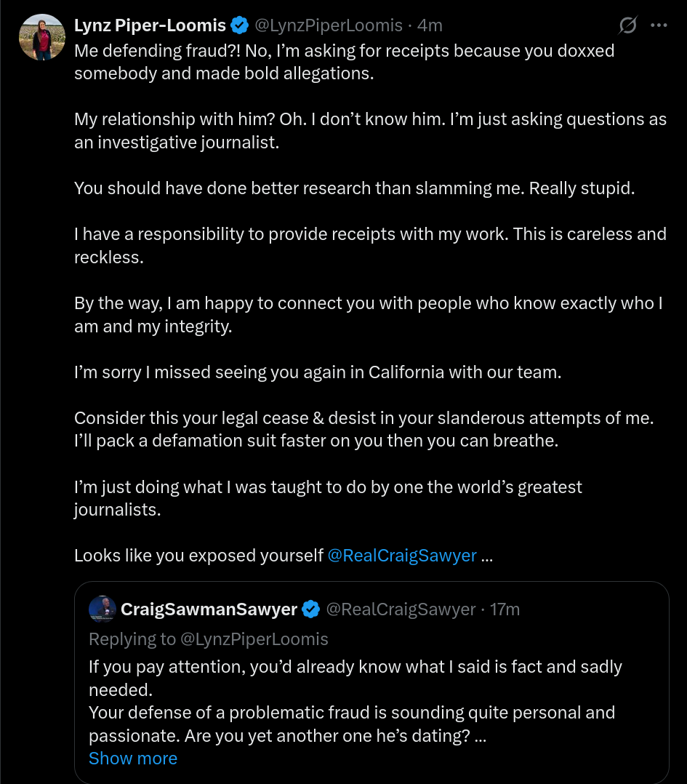Click Lynz Piper-Loomis display name
Screen dimensions: 687x784
[150, 25]
